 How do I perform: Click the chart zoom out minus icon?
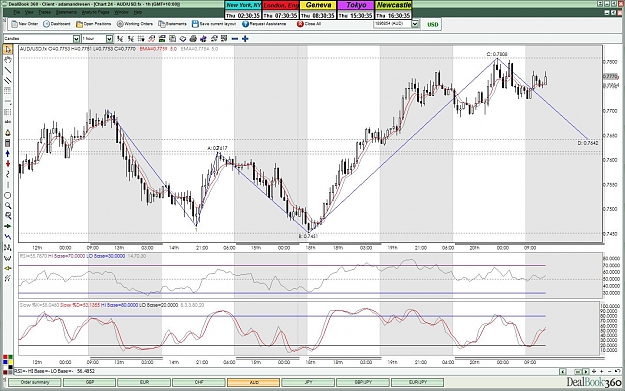coord(235,39)
